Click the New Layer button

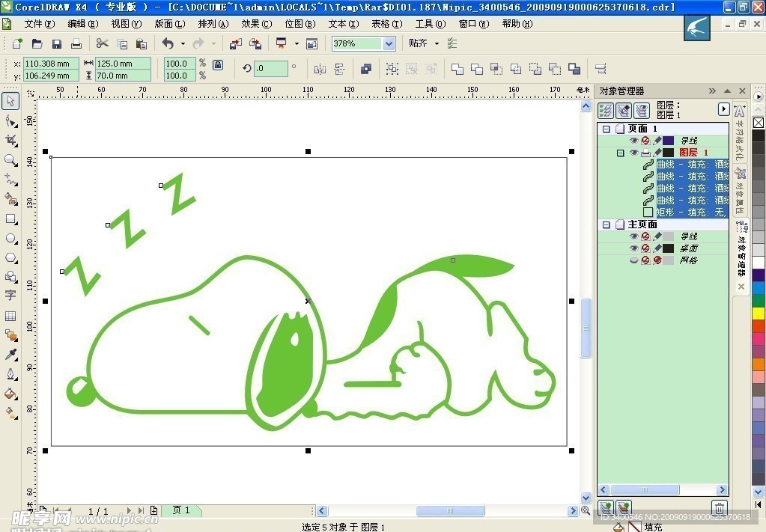606,507
